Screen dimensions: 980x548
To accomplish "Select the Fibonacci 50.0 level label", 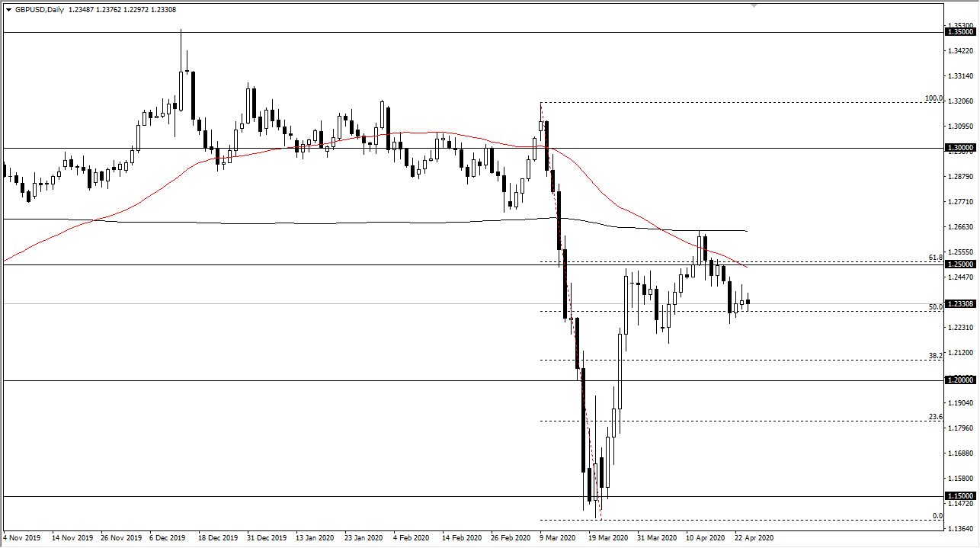I will pyautogui.click(x=936, y=306).
